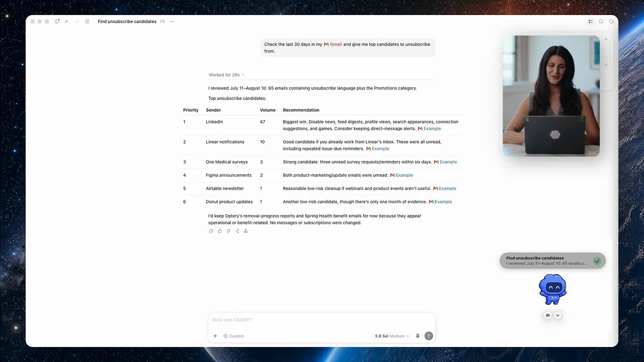Image resolution: width=644 pixels, height=362 pixels.
Task: Click the upper plus icon in the right panel
Action: pos(606,39)
